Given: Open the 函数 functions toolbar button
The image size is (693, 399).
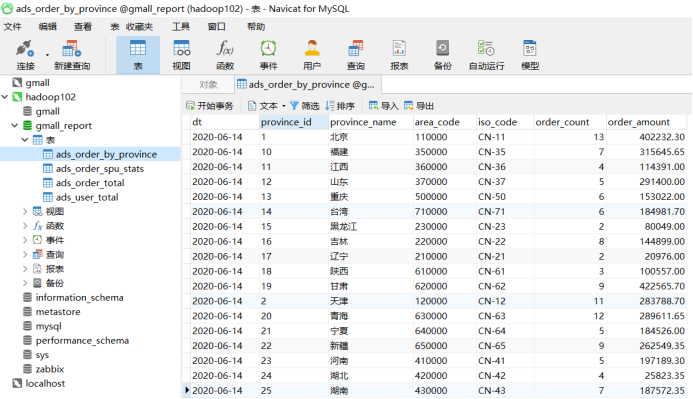Looking at the screenshot, I should click(x=225, y=55).
